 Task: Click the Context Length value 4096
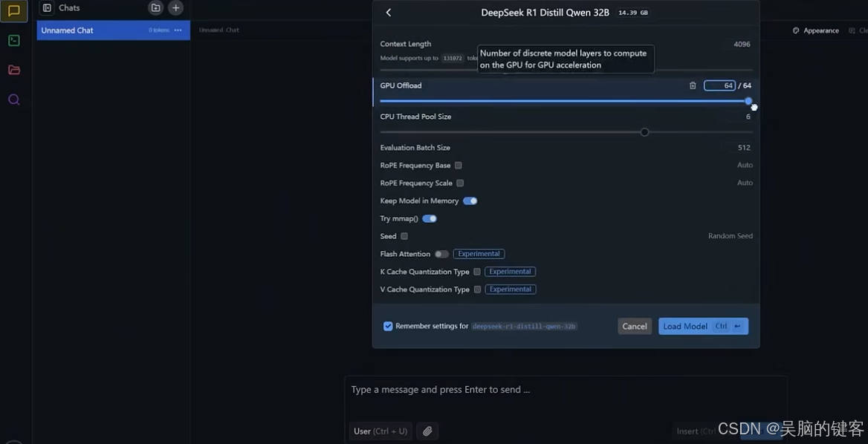[742, 45]
